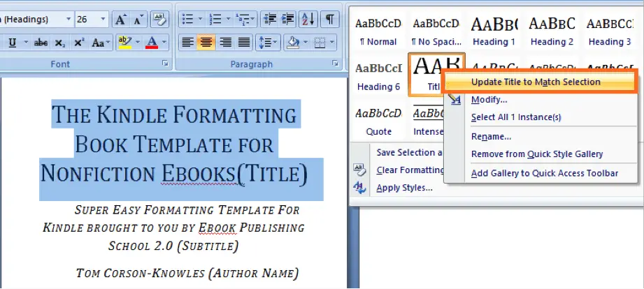Screen dimensions: 644x289
Task: Align text left
Action: 187,43
